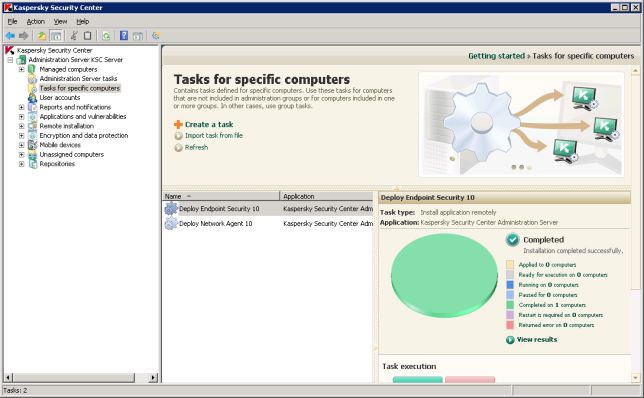644x398 pixels.
Task: Click the paste clipboard toolbar icon
Action: click(x=87, y=36)
